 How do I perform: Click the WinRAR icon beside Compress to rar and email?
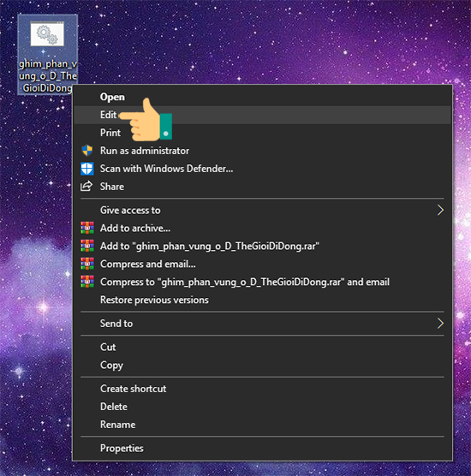click(x=87, y=282)
